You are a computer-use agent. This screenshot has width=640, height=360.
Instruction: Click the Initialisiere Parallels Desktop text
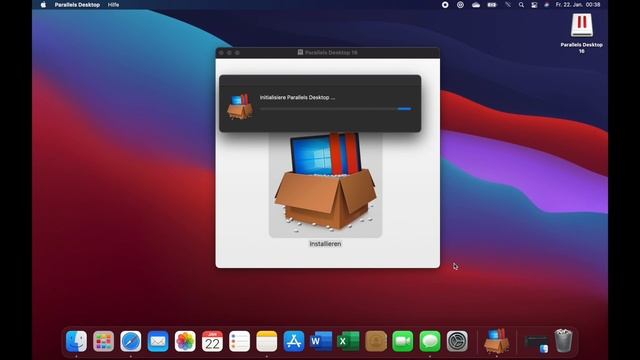[297, 98]
